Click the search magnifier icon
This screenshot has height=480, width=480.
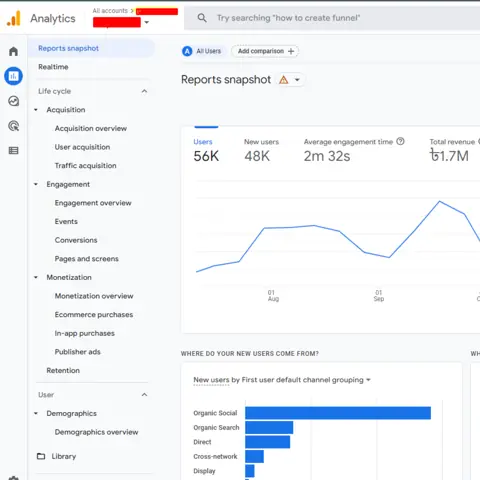pyautogui.click(x=202, y=18)
